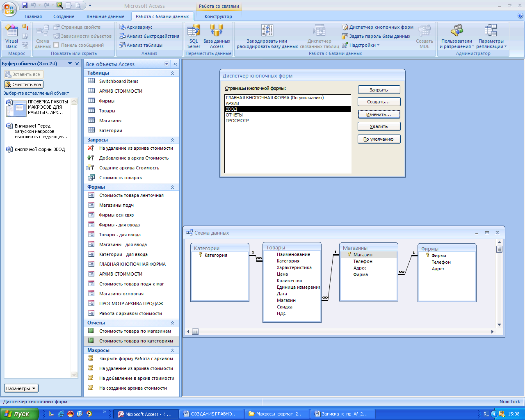This screenshot has height=420, width=525.
Task: Select ПРОСМОТР page in switchboard list
Action: point(288,121)
